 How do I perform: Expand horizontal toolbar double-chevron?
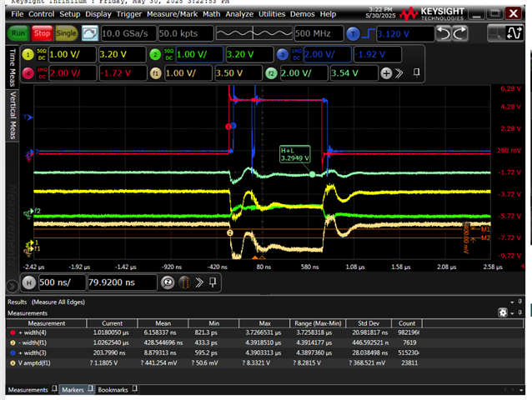[x=199, y=282]
